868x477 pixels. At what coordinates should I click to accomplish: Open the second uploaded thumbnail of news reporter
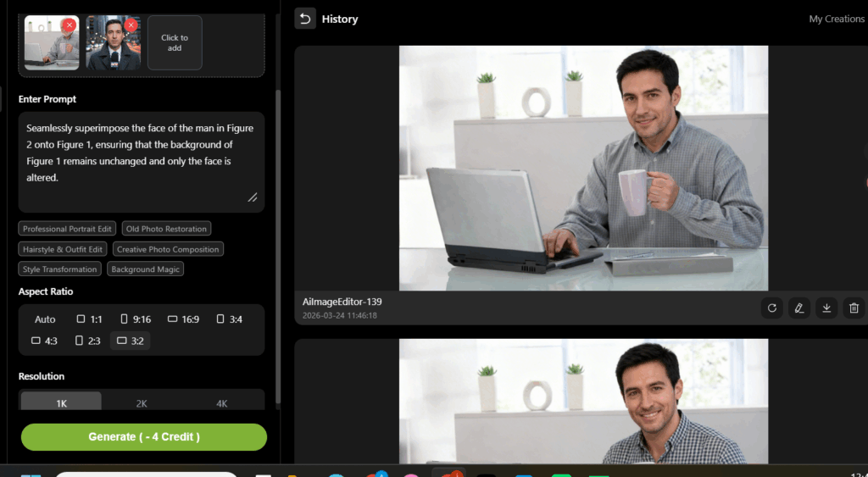tap(113, 42)
